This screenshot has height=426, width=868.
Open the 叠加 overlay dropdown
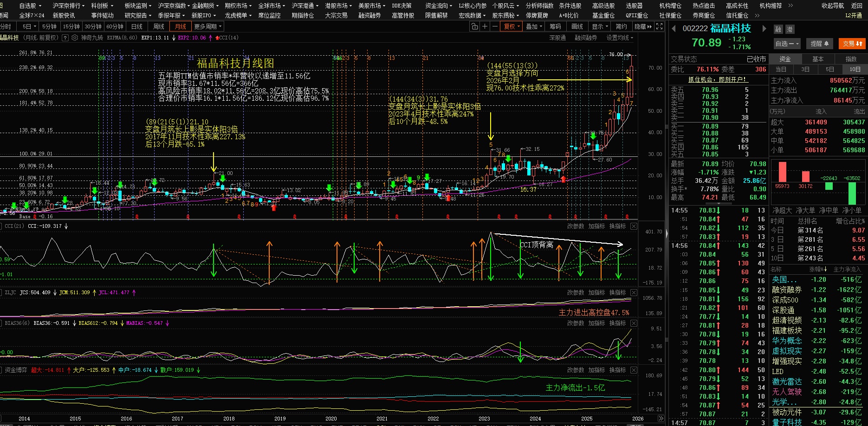coord(533,26)
